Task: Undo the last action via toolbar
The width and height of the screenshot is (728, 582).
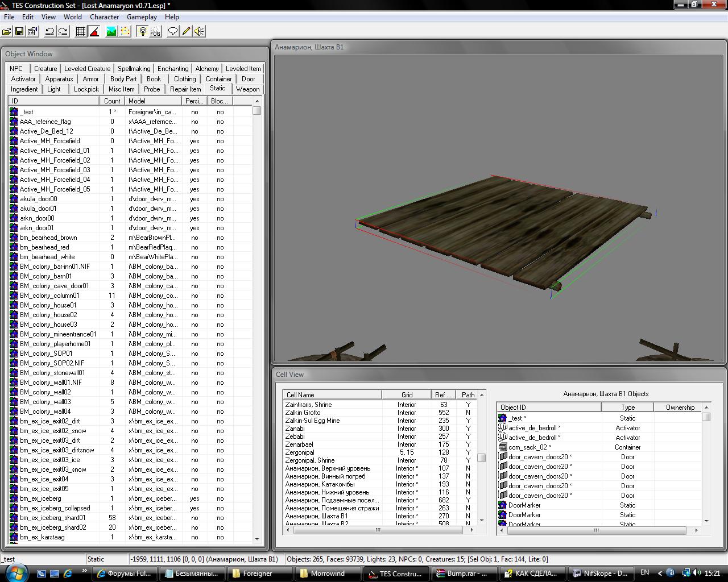Action: (50, 32)
